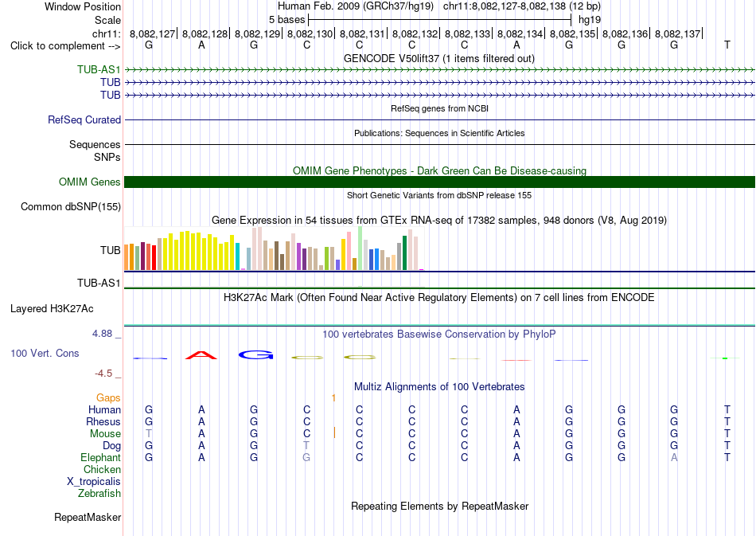Click the 4.88 PhyloP upper scale value

102,334
